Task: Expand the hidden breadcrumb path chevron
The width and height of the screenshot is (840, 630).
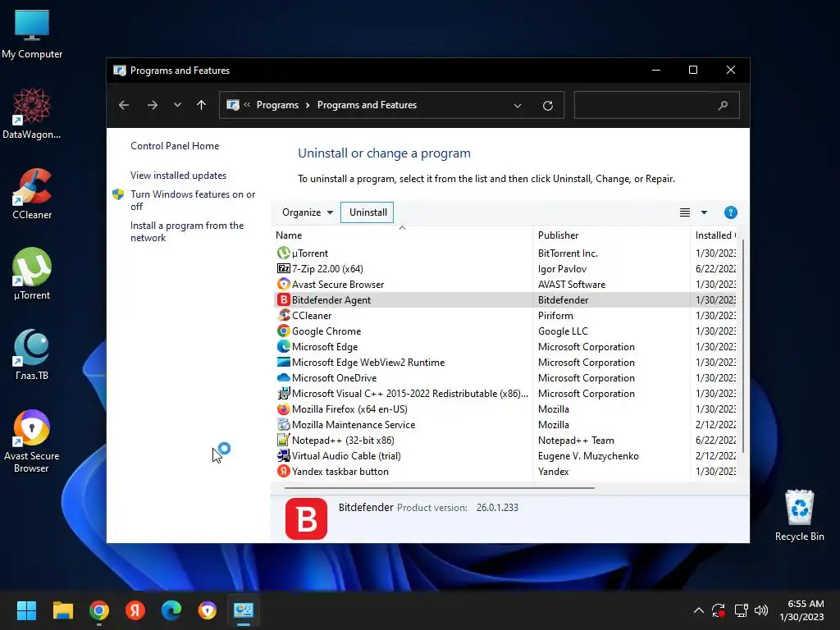Action: point(247,105)
